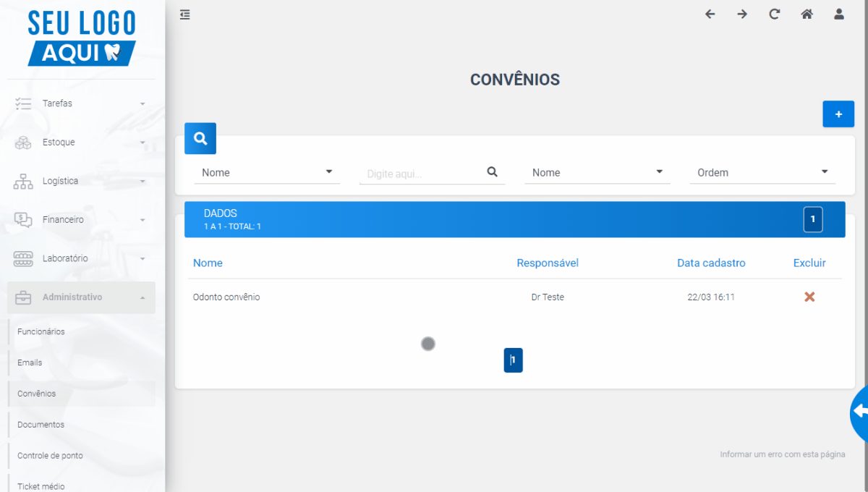868x492 pixels.
Task: Open Controle de ponto in the sidebar
Action: tap(50, 456)
